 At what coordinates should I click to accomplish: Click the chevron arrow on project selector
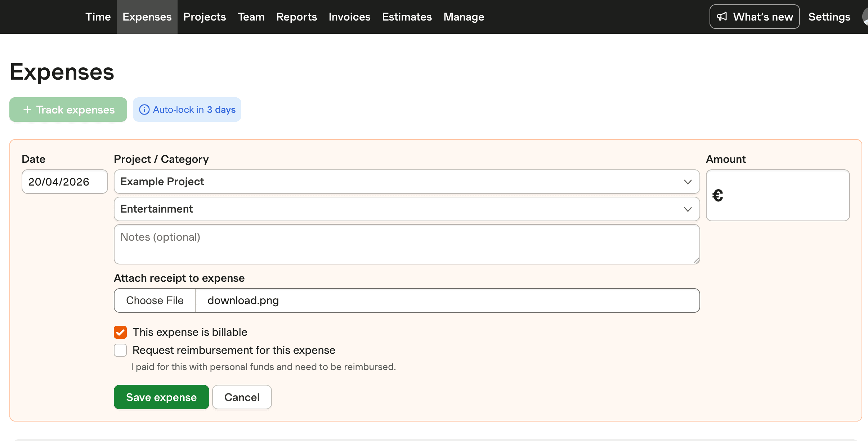[x=688, y=182]
